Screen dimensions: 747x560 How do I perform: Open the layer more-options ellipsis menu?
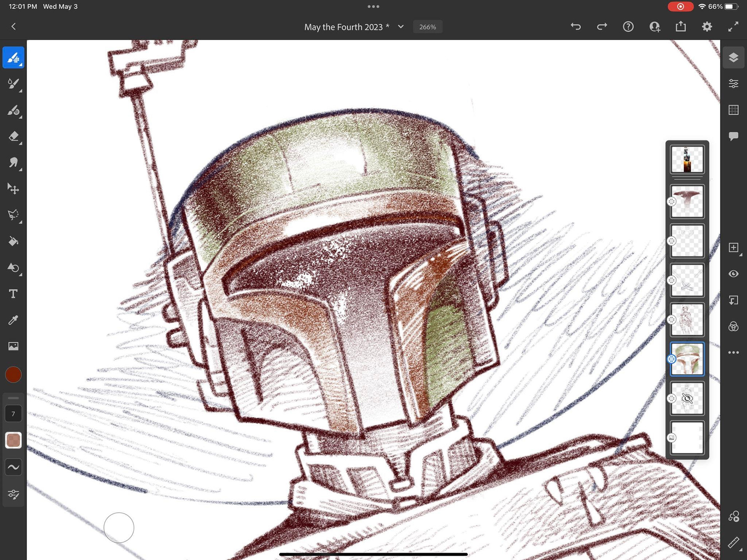point(733,353)
